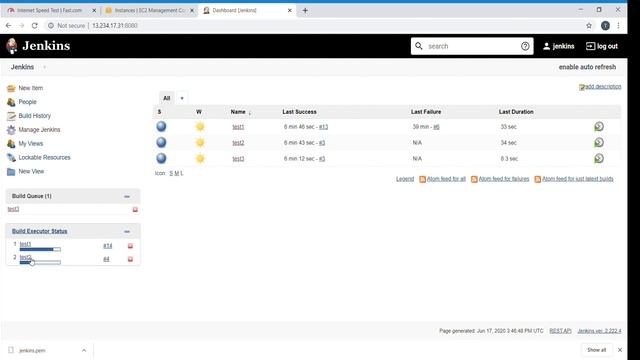Open the New Item icon

11,88
